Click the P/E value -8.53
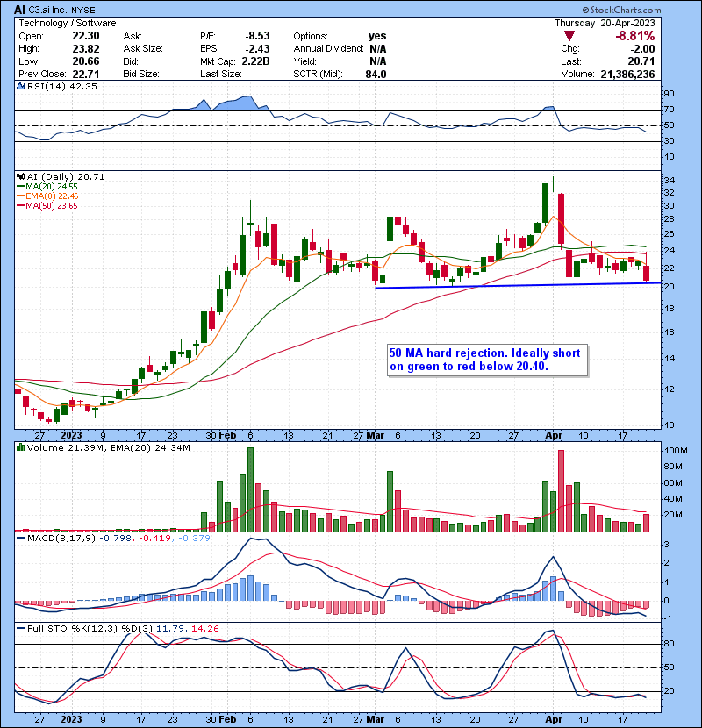 (257, 36)
